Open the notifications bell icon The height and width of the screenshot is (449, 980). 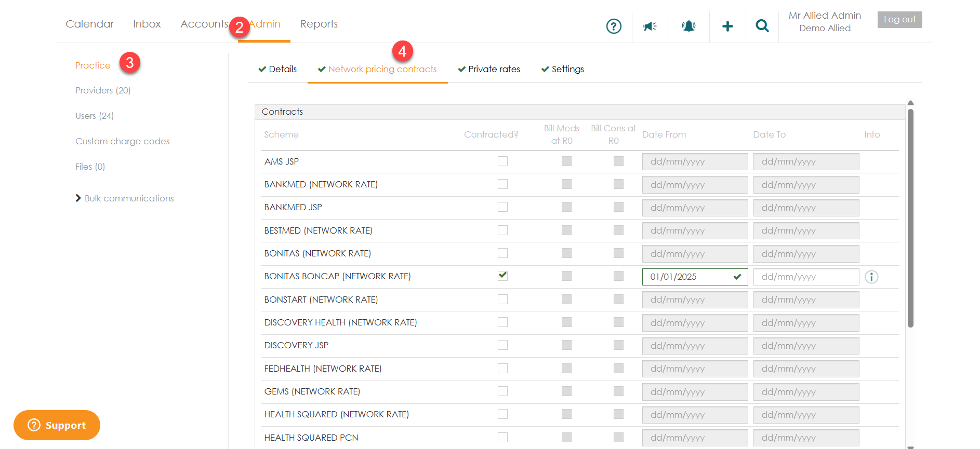point(688,26)
